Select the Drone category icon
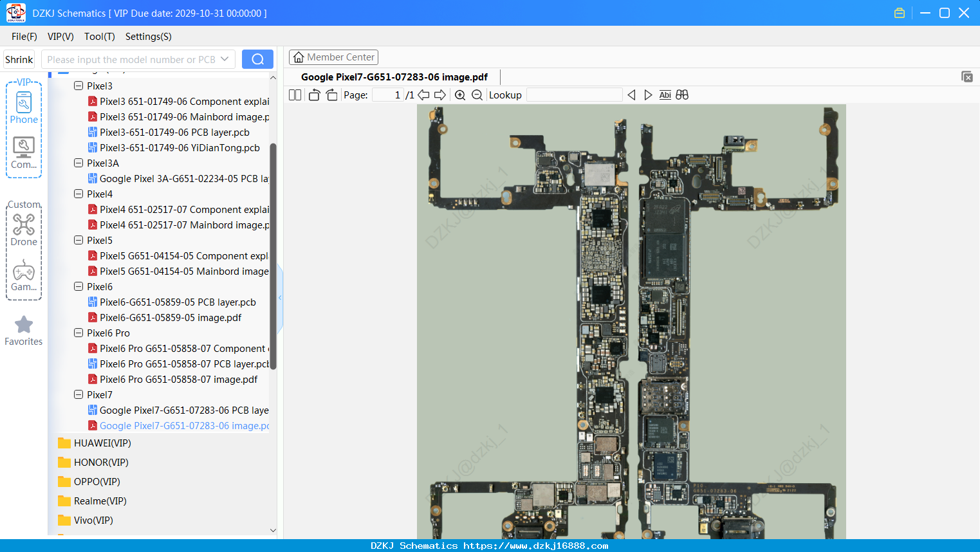This screenshot has height=552, width=980. click(x=24, y=230)
